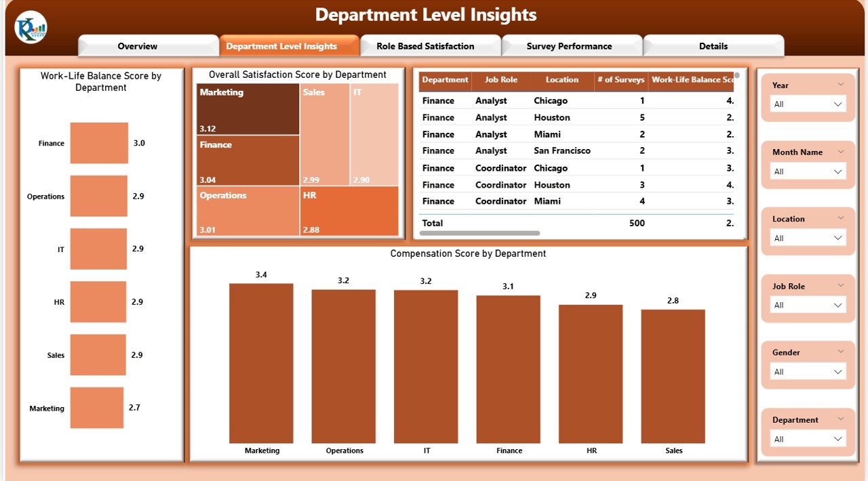This screenshot has width=868, height=481.
Task: Click the Sales compensation score column
Action: tap(673, 377)
